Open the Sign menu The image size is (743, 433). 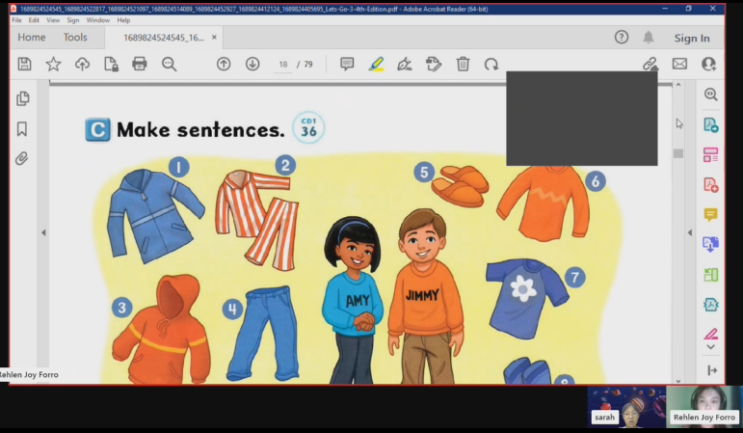(72, 20)
